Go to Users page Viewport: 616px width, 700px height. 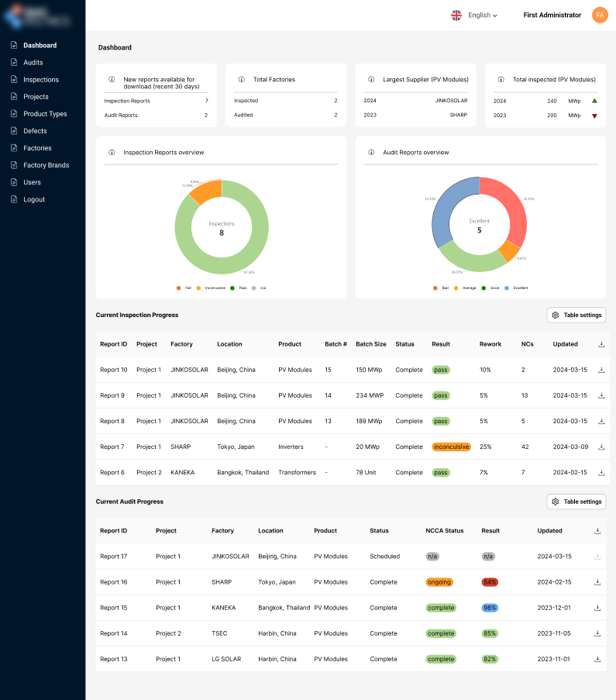pos(32,182)
